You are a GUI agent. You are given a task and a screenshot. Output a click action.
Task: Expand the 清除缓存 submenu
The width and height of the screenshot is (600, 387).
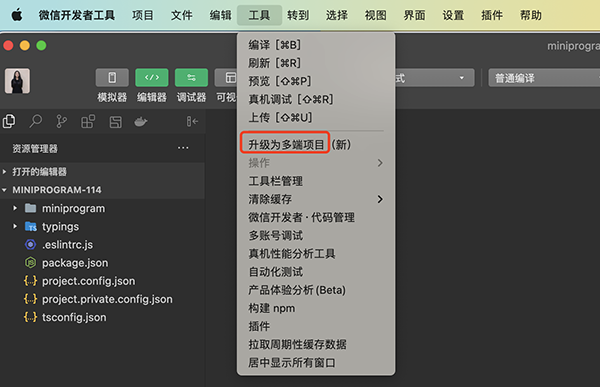pyautogui.click(x=316, y=199)
